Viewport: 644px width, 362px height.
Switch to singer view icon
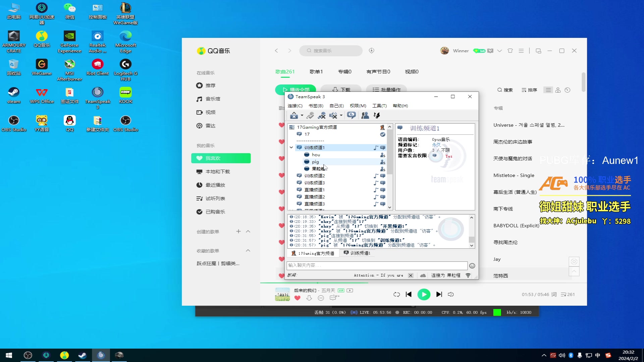558,90
